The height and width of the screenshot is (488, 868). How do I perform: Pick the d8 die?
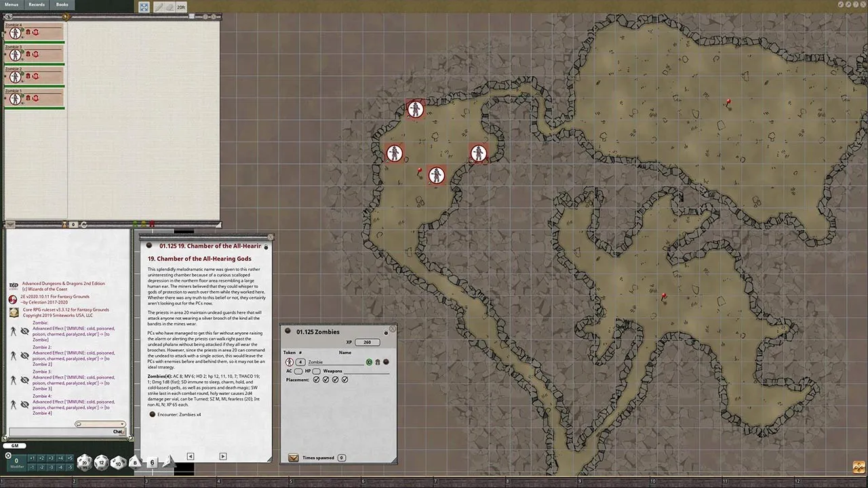135,463
